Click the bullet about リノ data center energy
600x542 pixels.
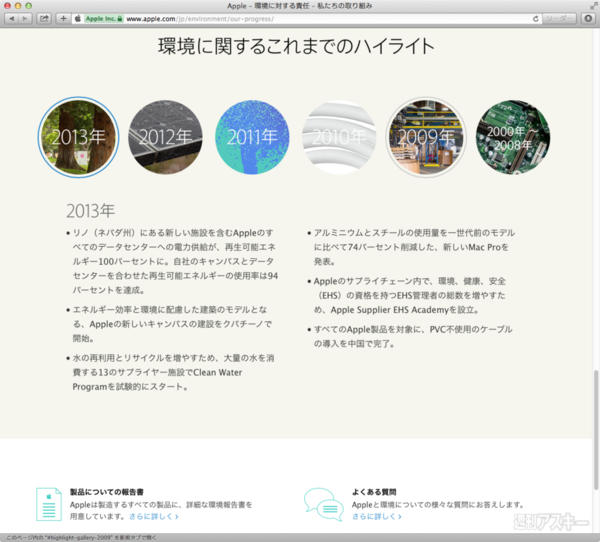point(172,261)
